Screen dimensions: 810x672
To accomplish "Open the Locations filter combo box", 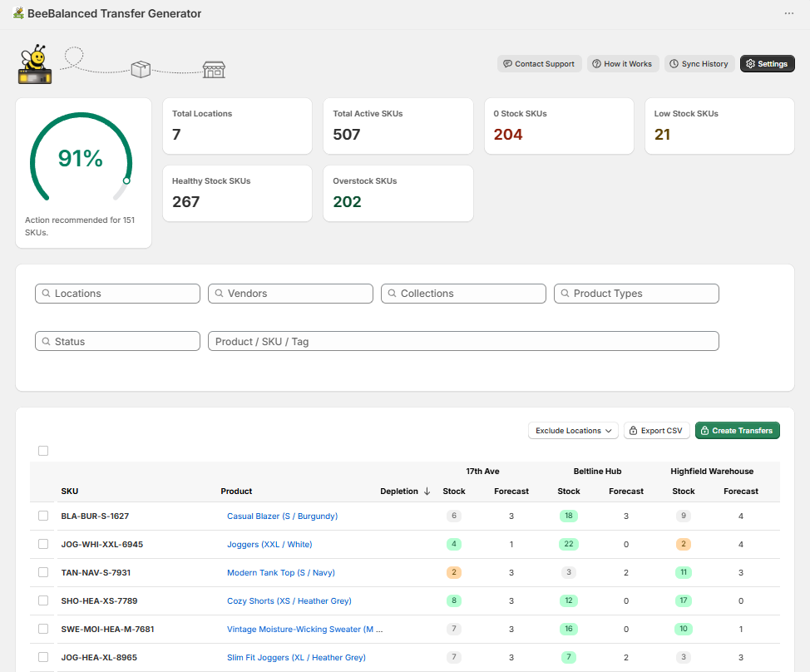I will [x=118, y=294].
